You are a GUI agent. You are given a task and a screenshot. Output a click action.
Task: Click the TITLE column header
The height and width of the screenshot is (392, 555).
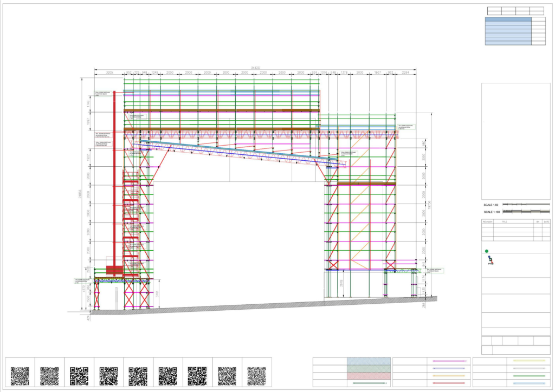pyautogui.click(x=505, y=221)
